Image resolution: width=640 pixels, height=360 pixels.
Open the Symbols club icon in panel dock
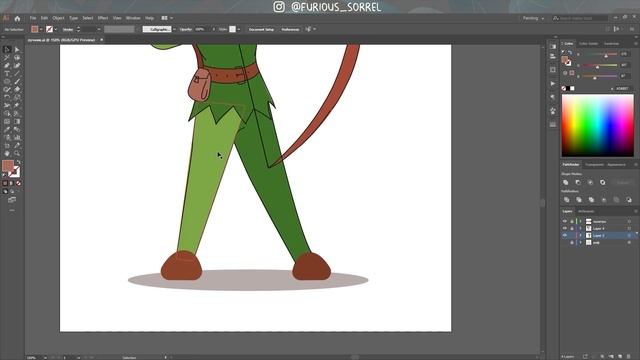[x=553, y=111]
